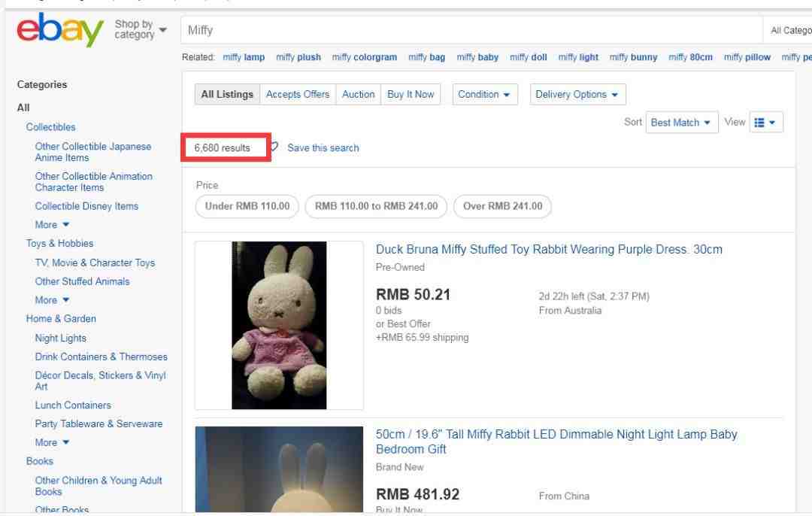
Task: Open Other Children & Young Adult Books
Action: [x=98, y=486]
